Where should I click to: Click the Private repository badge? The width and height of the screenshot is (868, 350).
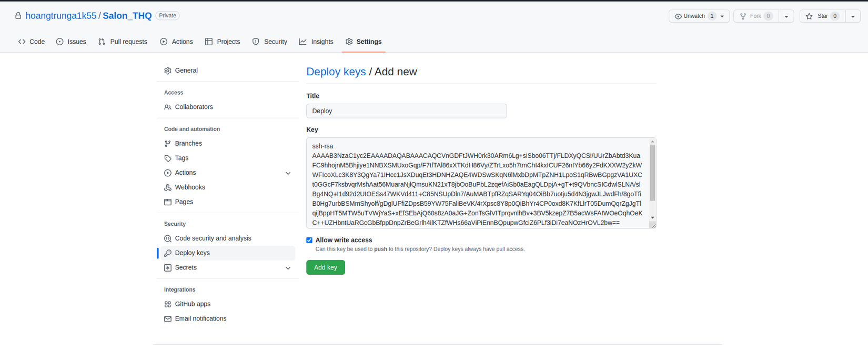(x=168, y=16)
